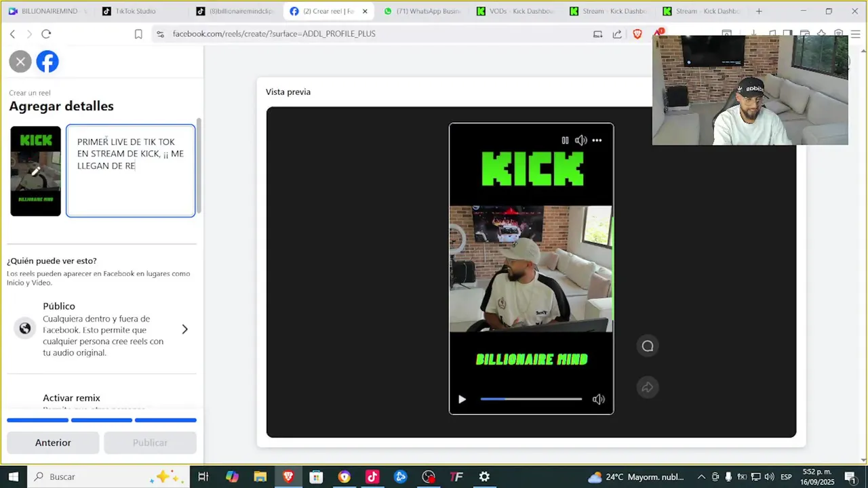Viewport: 868px width, 488px height.
Task: Click the browser back arrow
Action: (12, 34)
